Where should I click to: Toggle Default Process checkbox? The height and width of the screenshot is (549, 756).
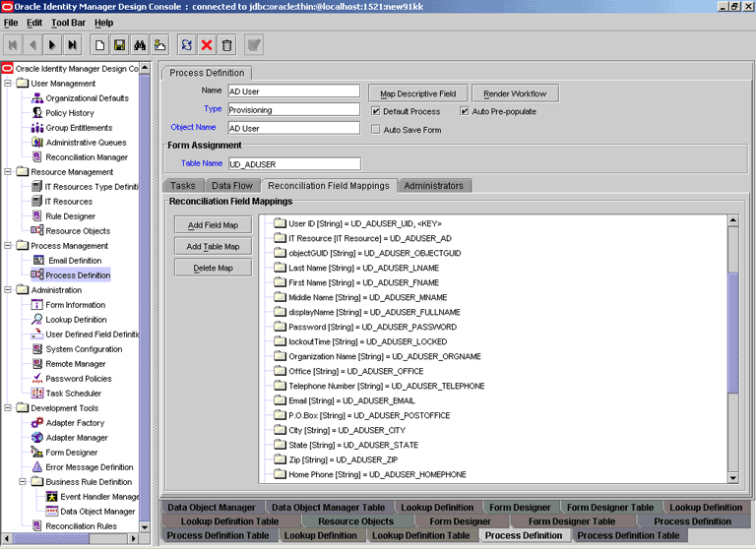coord(376,111)
